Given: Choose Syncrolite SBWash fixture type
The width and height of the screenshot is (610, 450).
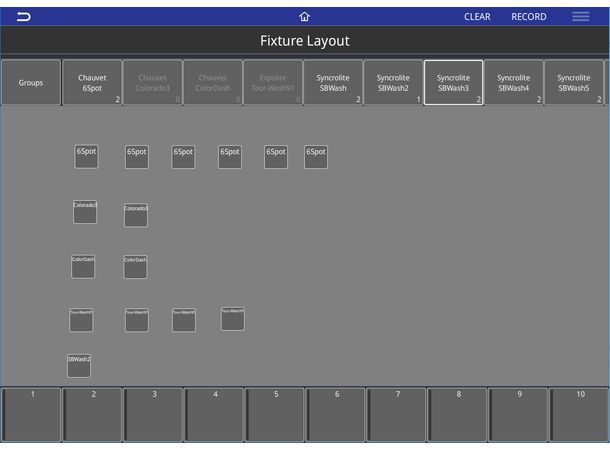Looking at the screenshot, I should pos(332,83).
